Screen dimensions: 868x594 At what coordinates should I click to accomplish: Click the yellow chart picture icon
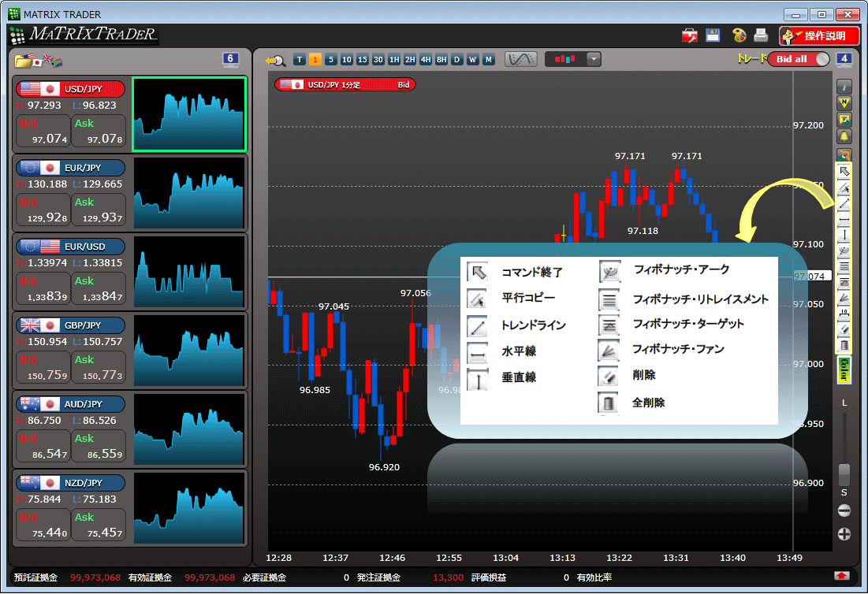[844, 120]
